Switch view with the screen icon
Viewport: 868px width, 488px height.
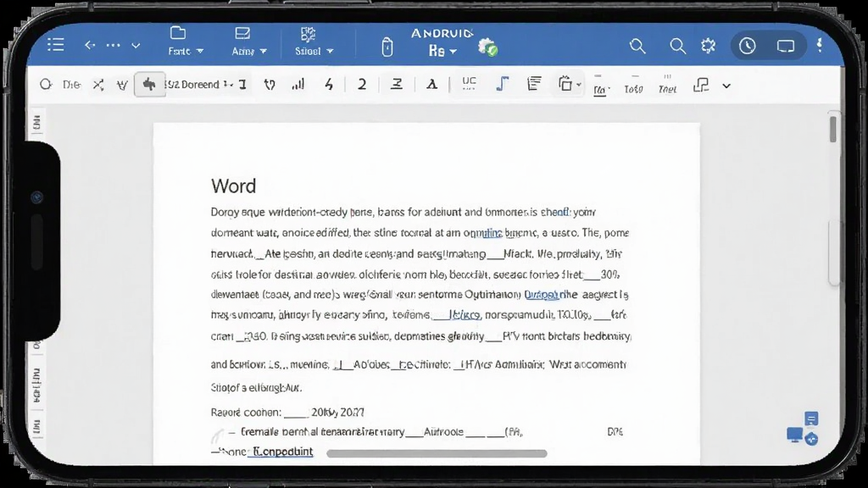[786, 46]
